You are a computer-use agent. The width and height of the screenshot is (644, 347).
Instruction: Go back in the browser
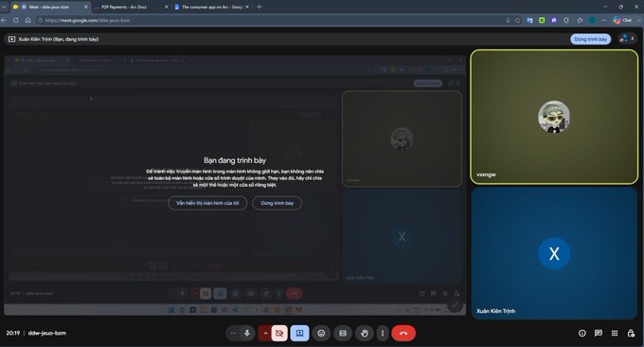(4, 20)
